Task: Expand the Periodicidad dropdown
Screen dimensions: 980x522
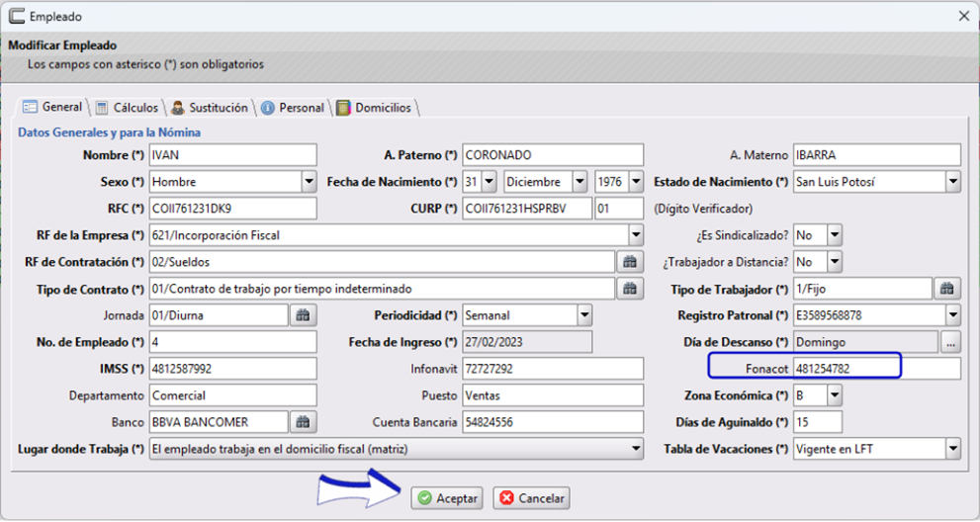Action: click(x=584, y=315)
